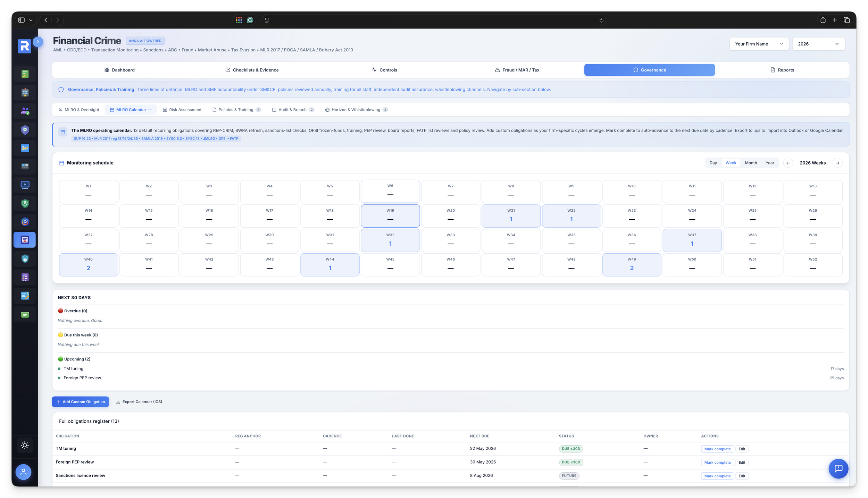Open the purple people with checkmark sidebar icon

pyautogui.click(x=25, y=111)
